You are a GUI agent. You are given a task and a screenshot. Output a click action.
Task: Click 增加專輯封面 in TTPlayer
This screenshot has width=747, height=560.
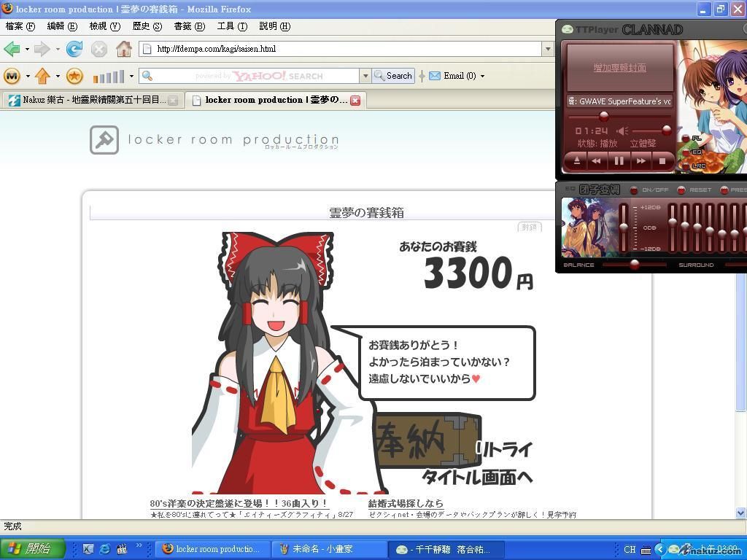[620, 68]
